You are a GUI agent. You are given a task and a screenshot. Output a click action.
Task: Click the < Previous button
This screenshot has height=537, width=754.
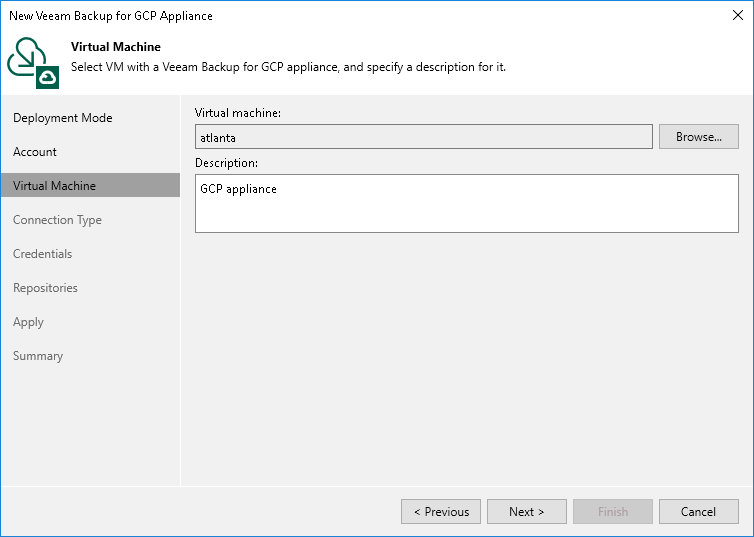click(x=441, y=512)
